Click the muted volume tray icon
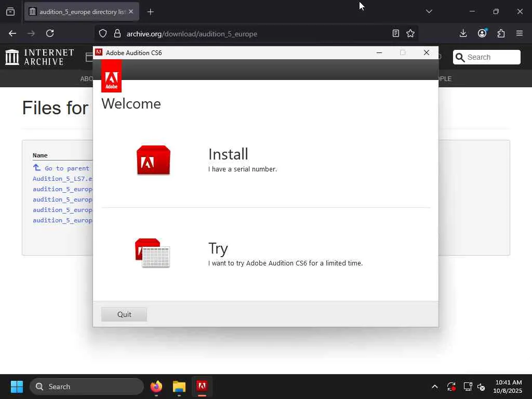 click(481, 387)
